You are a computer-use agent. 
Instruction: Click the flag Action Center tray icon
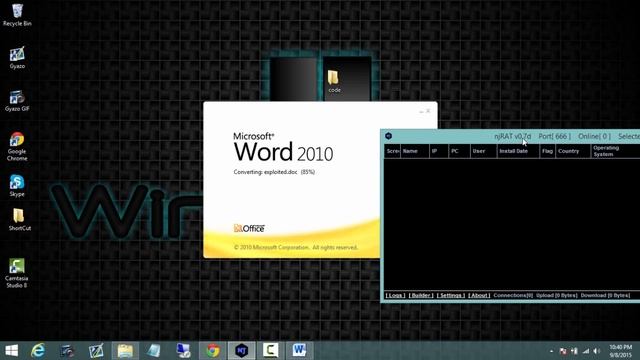click(563, 351)
